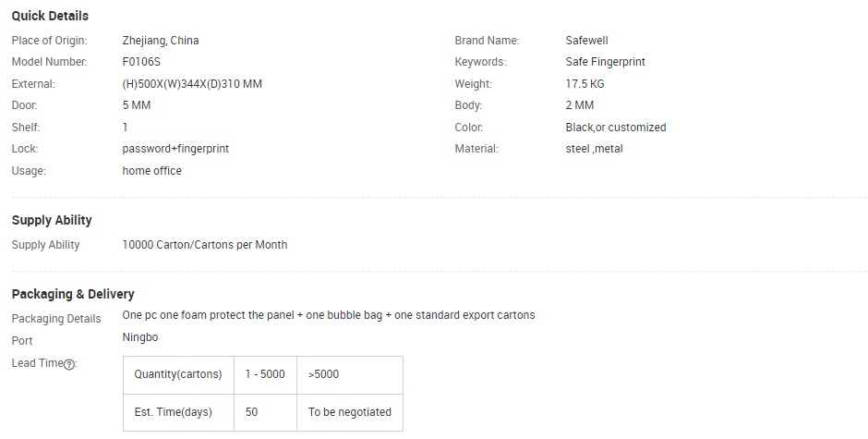Click the Quick Details heading

pyautogui.click(x=50, y=16)
